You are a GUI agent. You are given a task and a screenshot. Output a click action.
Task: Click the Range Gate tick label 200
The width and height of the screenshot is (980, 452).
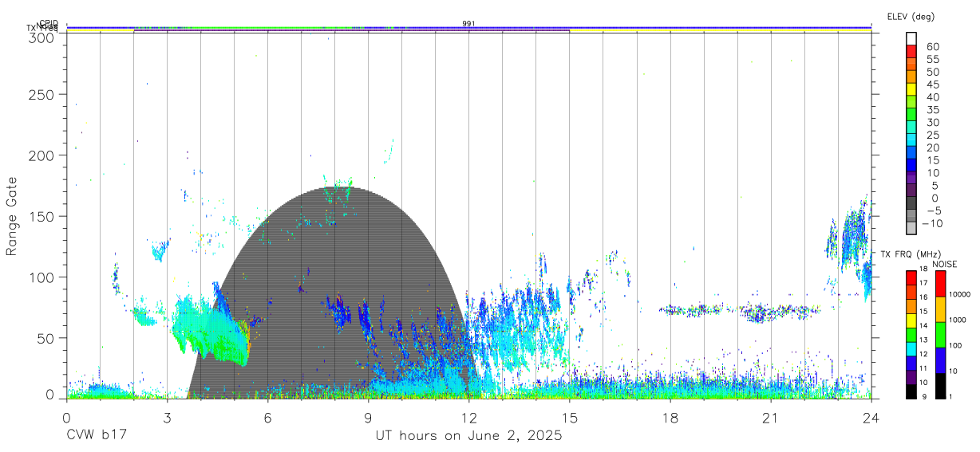click(42, 155)
